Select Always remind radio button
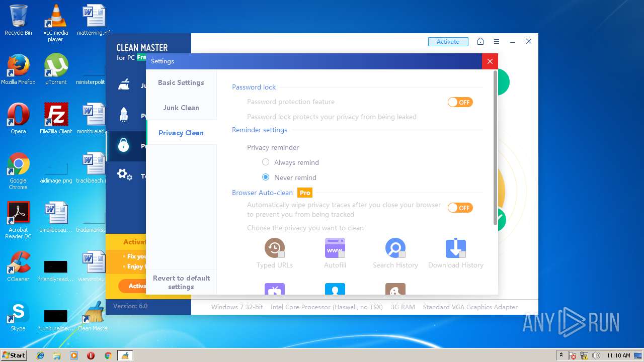Screen dimensions: 644x362 (x=266, y=162)
